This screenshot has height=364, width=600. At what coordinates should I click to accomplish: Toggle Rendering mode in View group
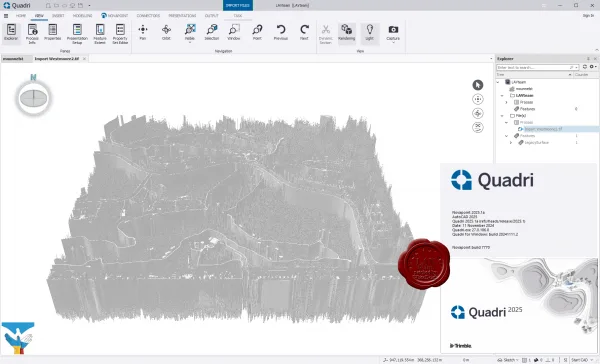click(x=347, y=33)
